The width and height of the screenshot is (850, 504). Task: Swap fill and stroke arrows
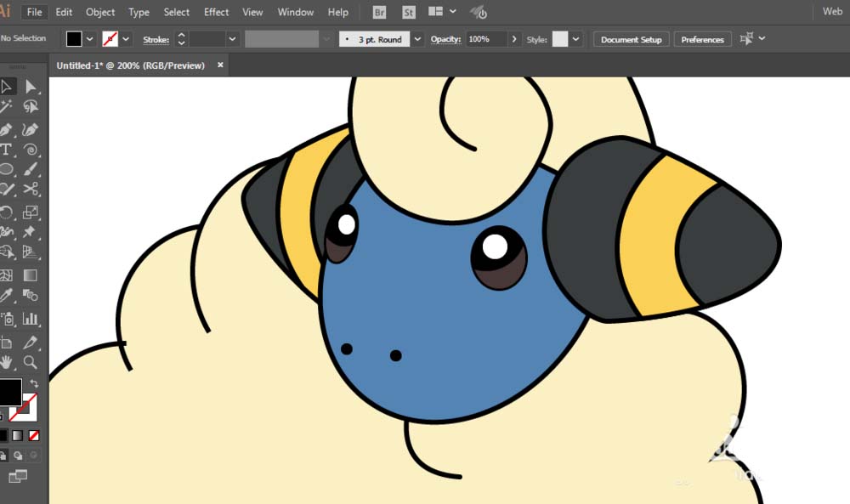tap(34, 382)
